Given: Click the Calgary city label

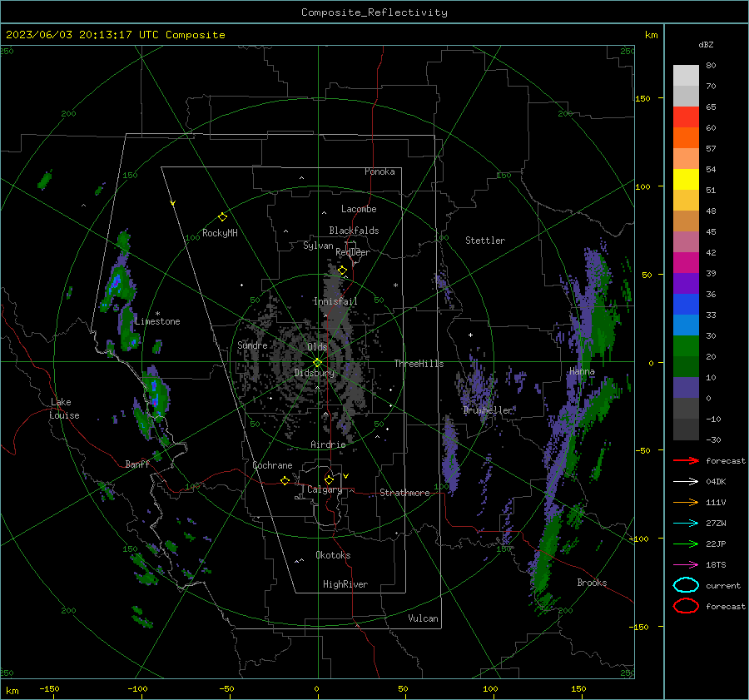Looking at the screenshot, I should (x=325, y=489).
